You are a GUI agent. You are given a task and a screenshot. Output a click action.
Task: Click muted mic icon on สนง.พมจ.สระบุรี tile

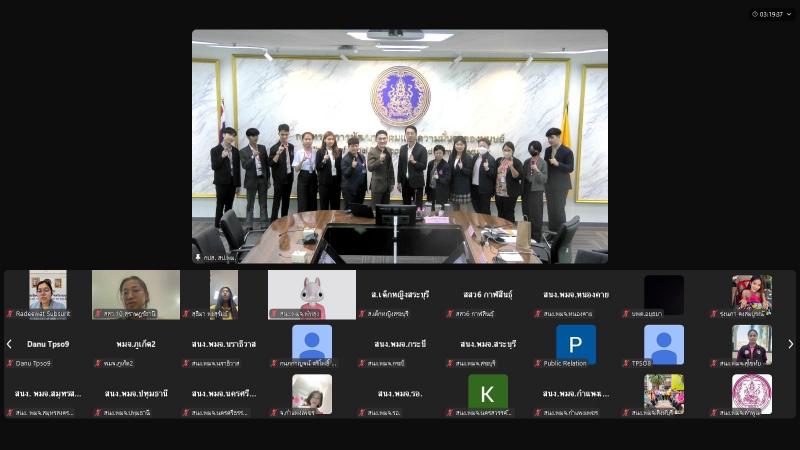click(450, 363)
